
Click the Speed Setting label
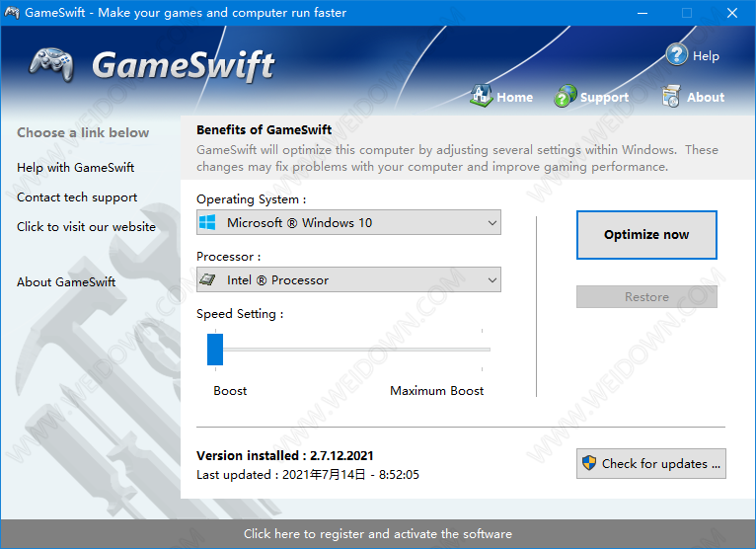[x=240, y=314]
